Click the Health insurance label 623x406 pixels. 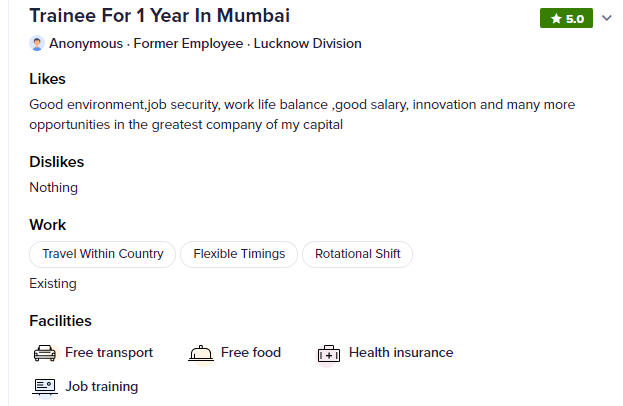pos(401,352)
